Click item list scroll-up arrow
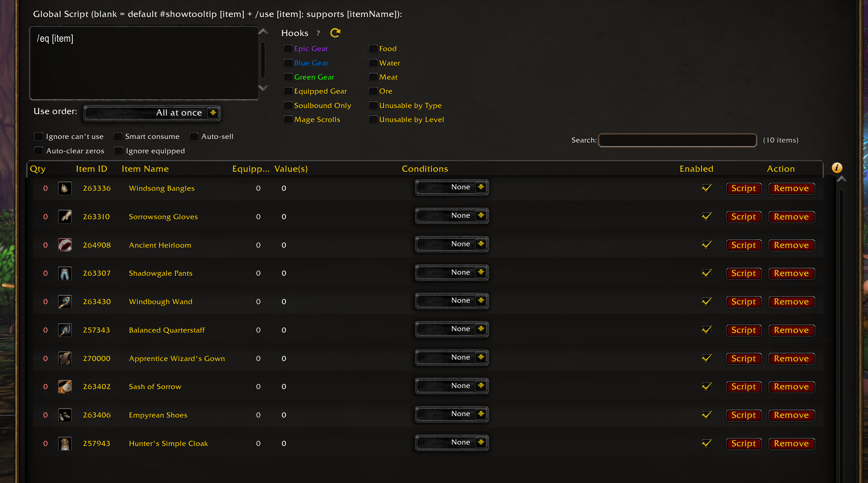This screenshot has width=868, height=483. (x=842, y=179)
